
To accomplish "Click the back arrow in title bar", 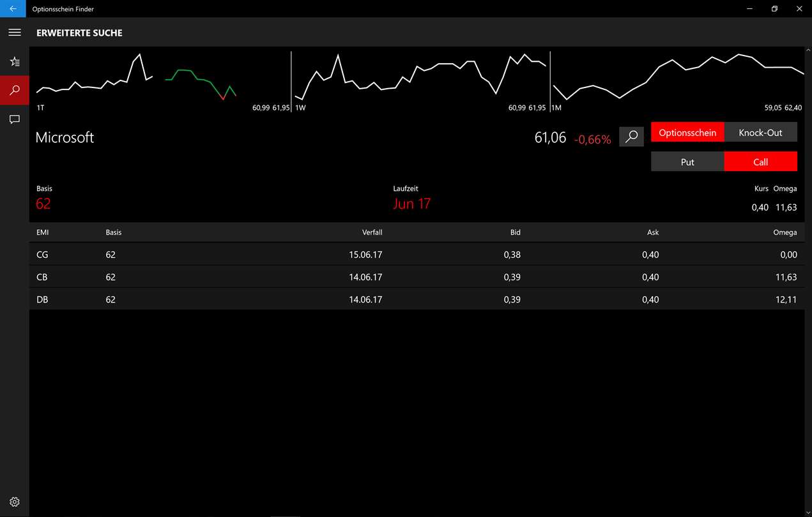I will [x=13, y=9].
